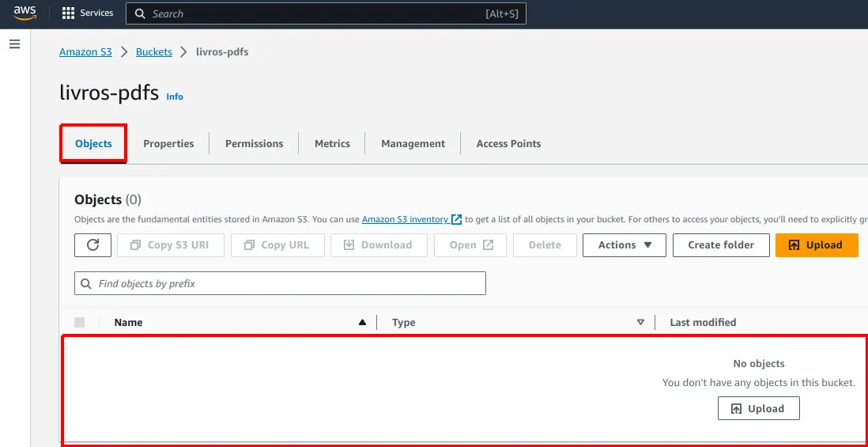Click the Services label in top bar
This screenshot has height=447, width=868.
click(97, 13)
